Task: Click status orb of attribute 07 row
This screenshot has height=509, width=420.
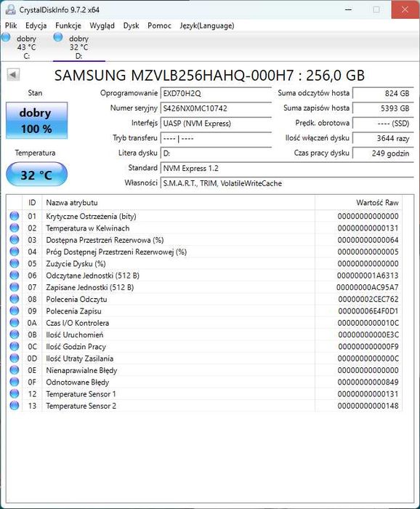Action: [15, 287]
